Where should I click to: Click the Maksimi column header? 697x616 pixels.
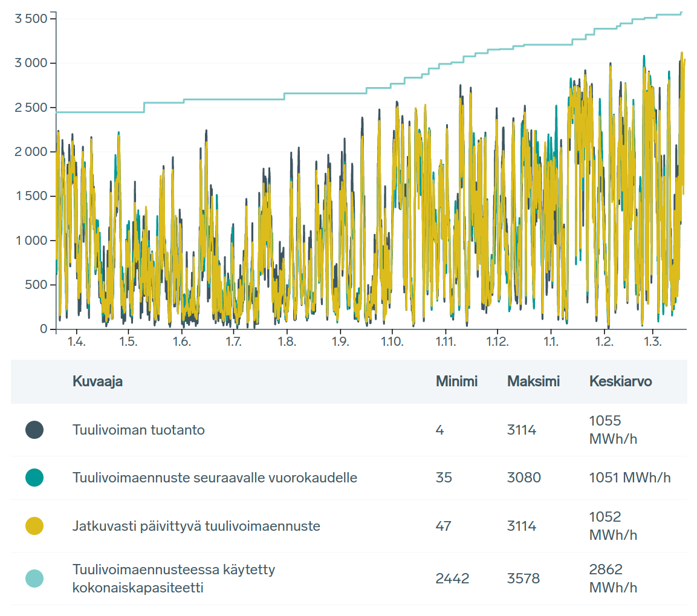[533, 381]
